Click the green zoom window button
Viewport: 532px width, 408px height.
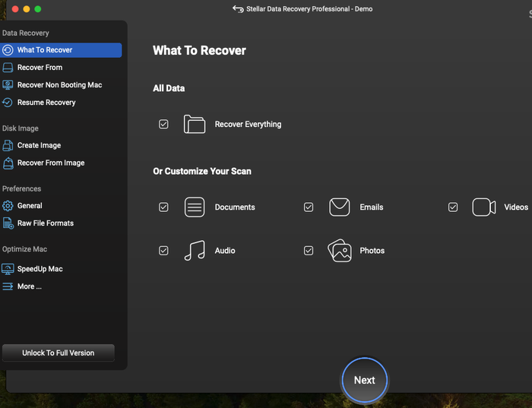(x=38, y=9)
